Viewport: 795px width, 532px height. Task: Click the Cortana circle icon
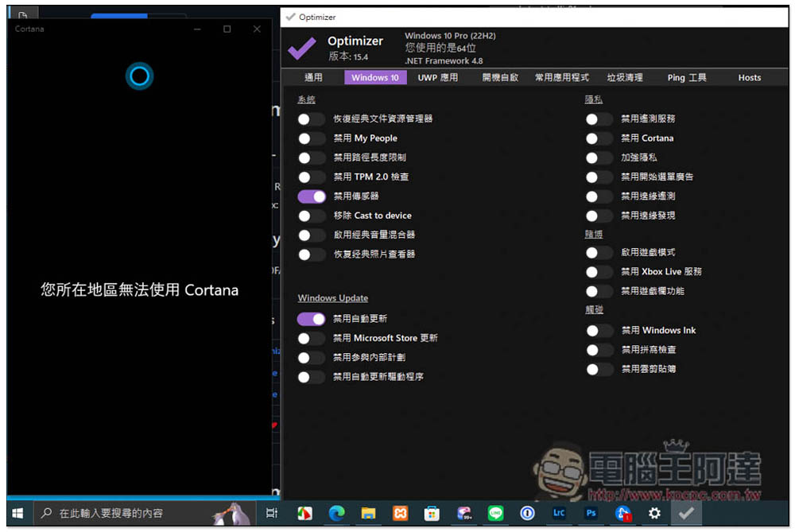[x=139, y=76]
